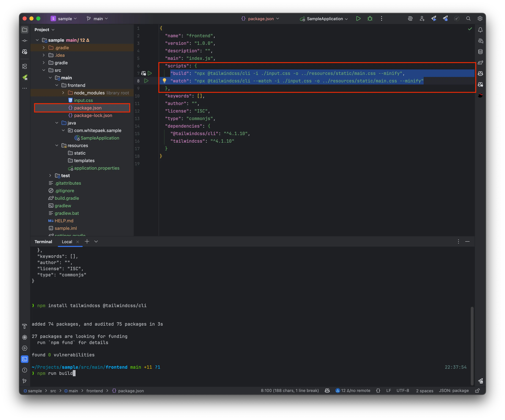
Task: Click the LF line separator widget
Action: pyautogui.click(x=389, y=391)
